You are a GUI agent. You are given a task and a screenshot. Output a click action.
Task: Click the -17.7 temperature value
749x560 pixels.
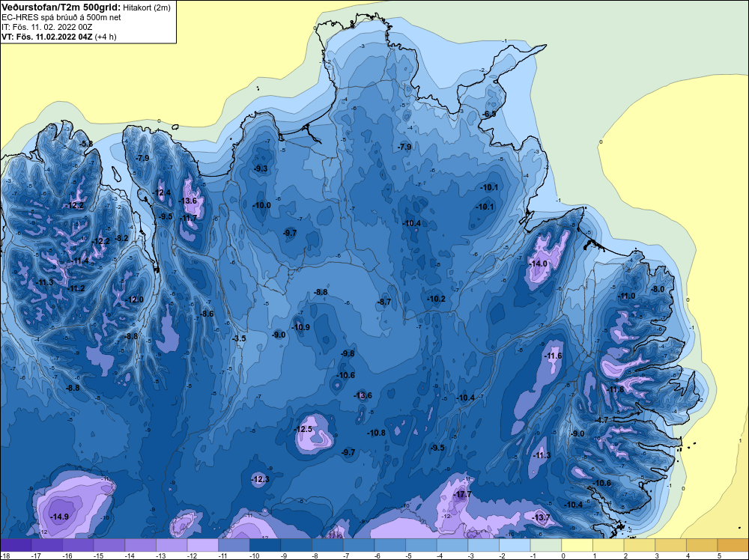pyautogui.click(x=462, y=494)
